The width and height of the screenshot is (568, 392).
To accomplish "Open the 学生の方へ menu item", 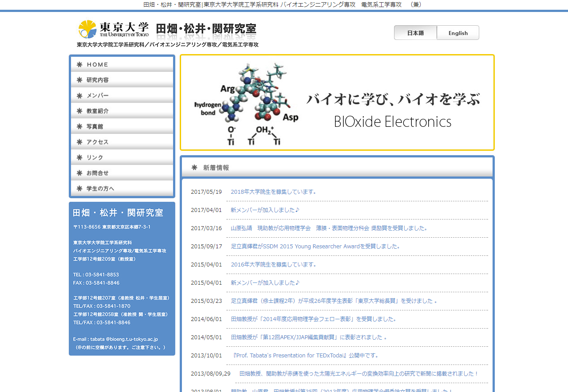I will pos(122,188).
